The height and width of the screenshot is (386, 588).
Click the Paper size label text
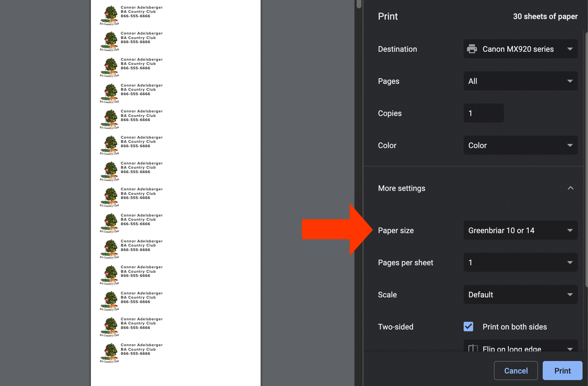(396, 231)
